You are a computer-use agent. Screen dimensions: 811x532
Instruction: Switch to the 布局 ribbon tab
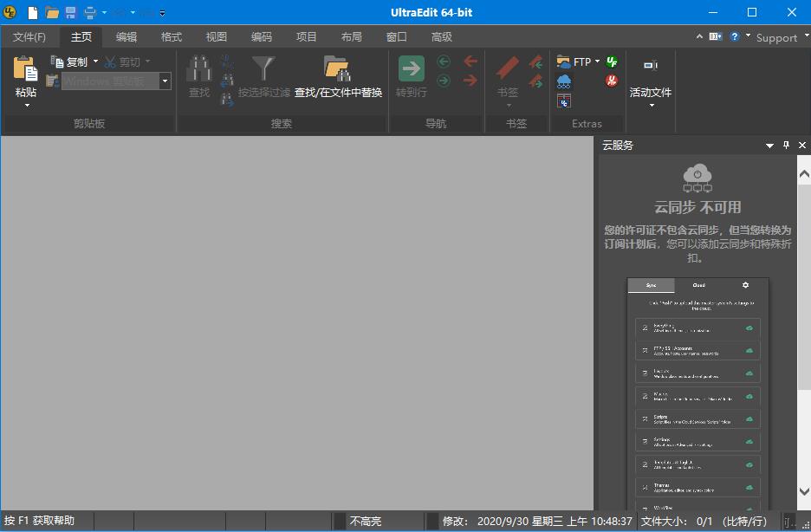351,36
